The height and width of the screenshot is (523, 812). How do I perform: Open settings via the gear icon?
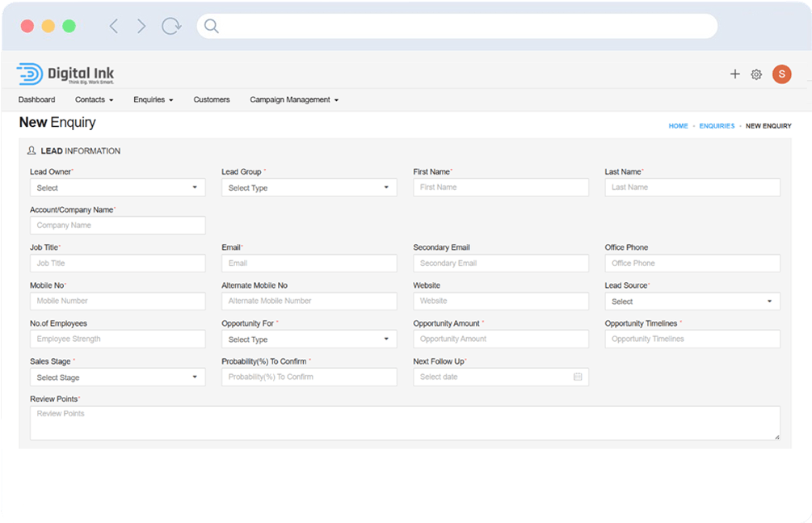coord(756,74)
